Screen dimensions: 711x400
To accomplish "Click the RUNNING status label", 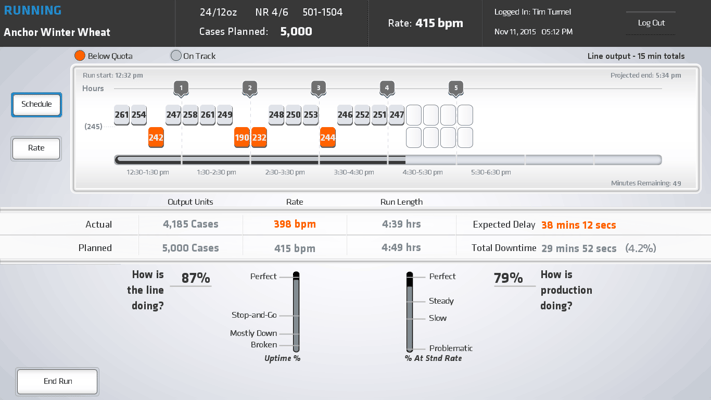I will (33, 10).
